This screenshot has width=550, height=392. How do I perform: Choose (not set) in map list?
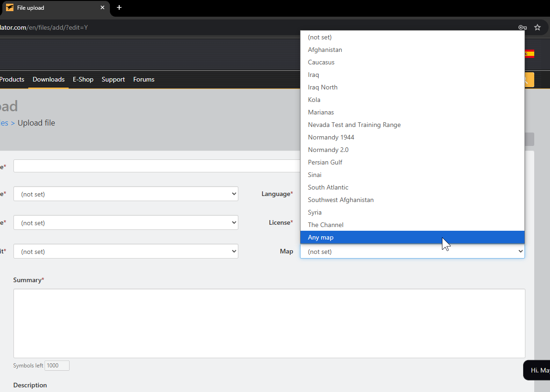point(412,37)
